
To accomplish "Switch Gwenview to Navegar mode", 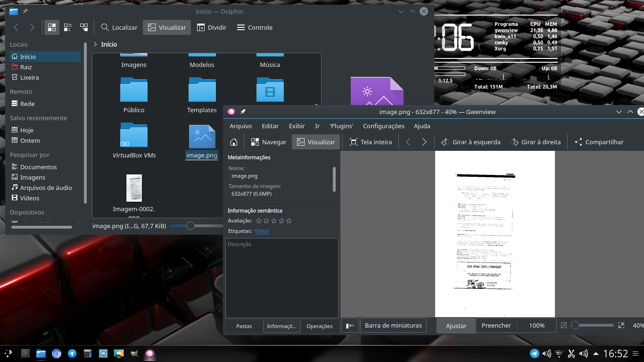I will [268, 141].
